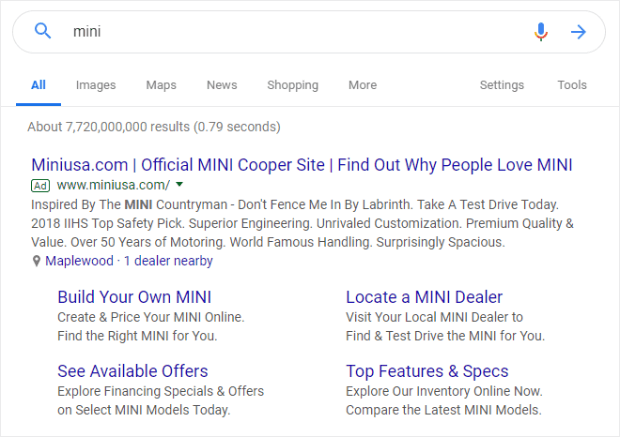Submit search with blue arrow icon
Screen dimensions: 620x437
coord(578,32)
